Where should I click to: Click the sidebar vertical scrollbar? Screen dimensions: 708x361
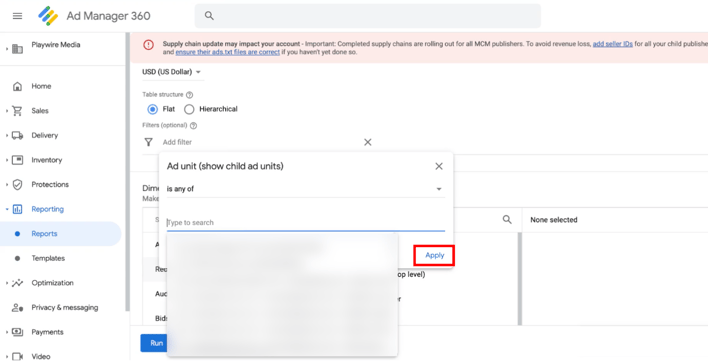tap(128, 171)
